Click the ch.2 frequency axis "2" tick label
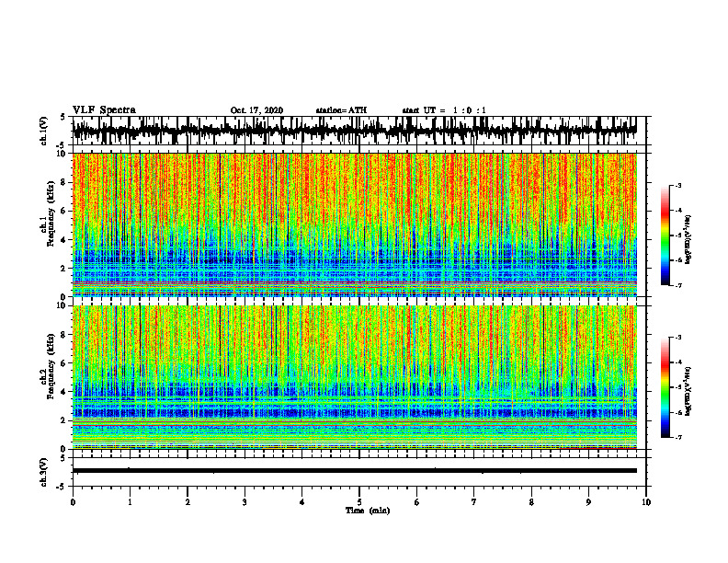 click(63, 420)
